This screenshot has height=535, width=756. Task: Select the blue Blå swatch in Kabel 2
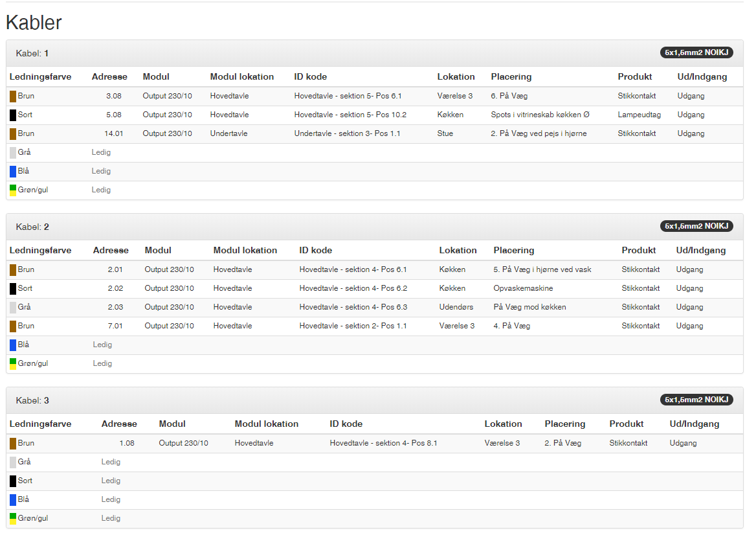point(13,345)
